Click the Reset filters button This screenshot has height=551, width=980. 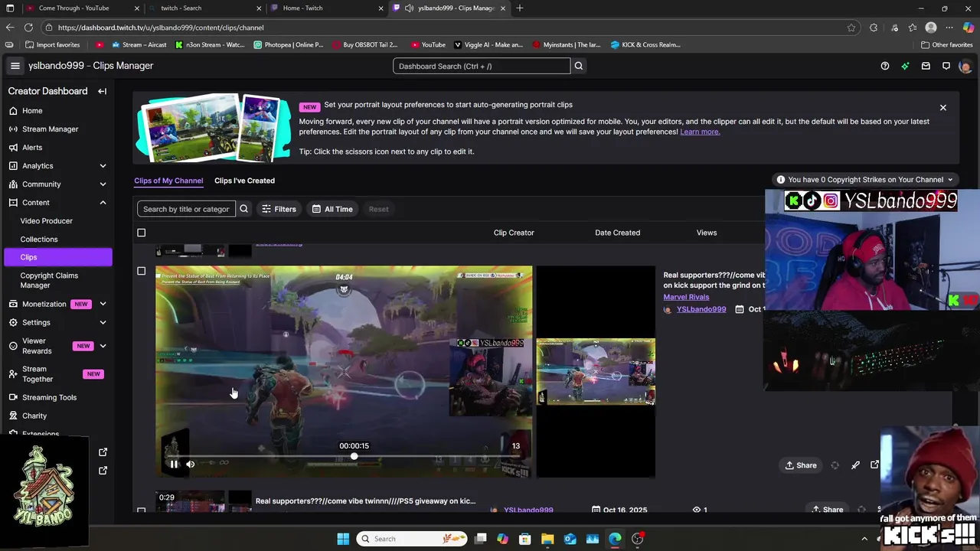[379, 209]
